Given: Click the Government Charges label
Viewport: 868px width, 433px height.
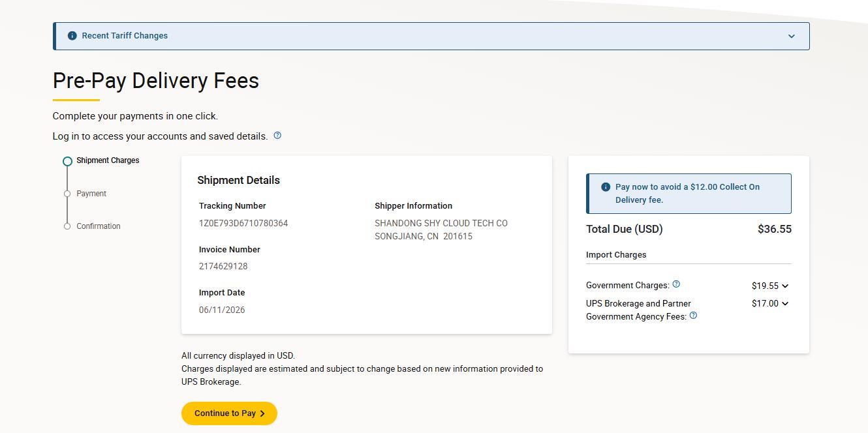Looking at the screenshot, I should [x=628, y=286].
